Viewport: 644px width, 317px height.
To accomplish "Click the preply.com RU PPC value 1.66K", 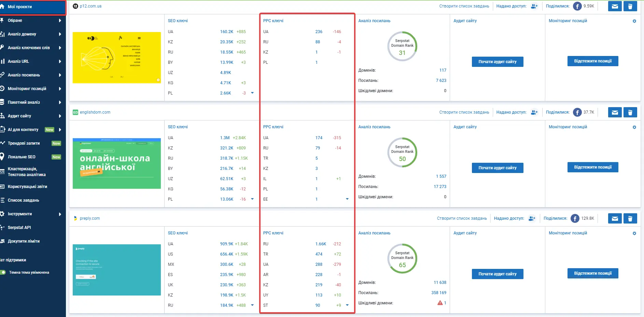I will (x=321, y=244).
